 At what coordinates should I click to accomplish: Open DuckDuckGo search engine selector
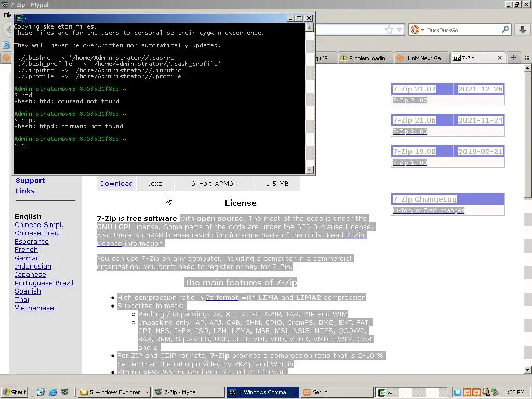(417, 30)
